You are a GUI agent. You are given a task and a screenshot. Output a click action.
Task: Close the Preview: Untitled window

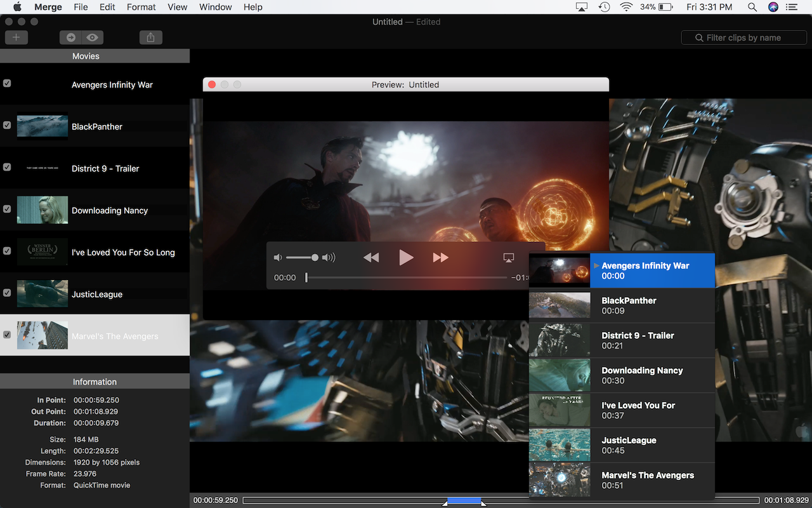(212, 84)
